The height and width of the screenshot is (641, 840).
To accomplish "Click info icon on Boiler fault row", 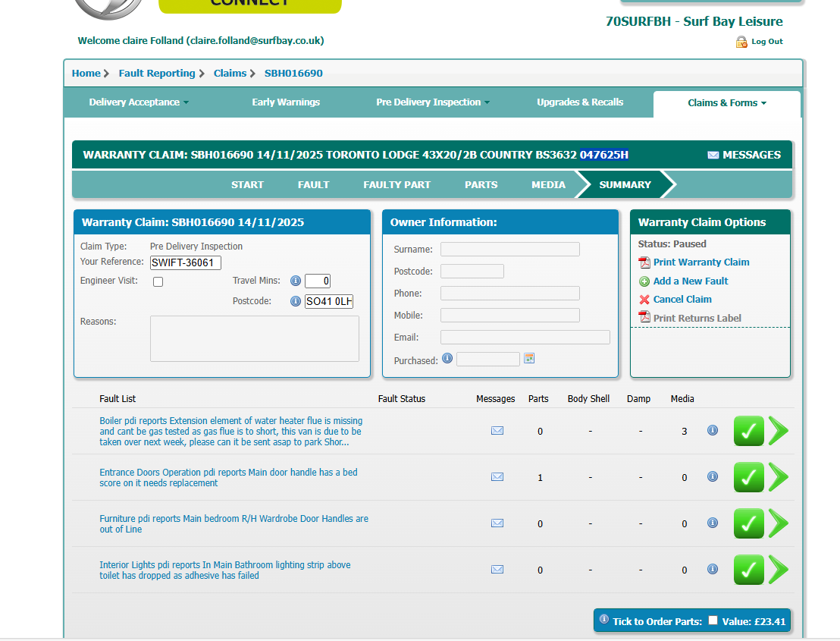I will coord(713,430).
